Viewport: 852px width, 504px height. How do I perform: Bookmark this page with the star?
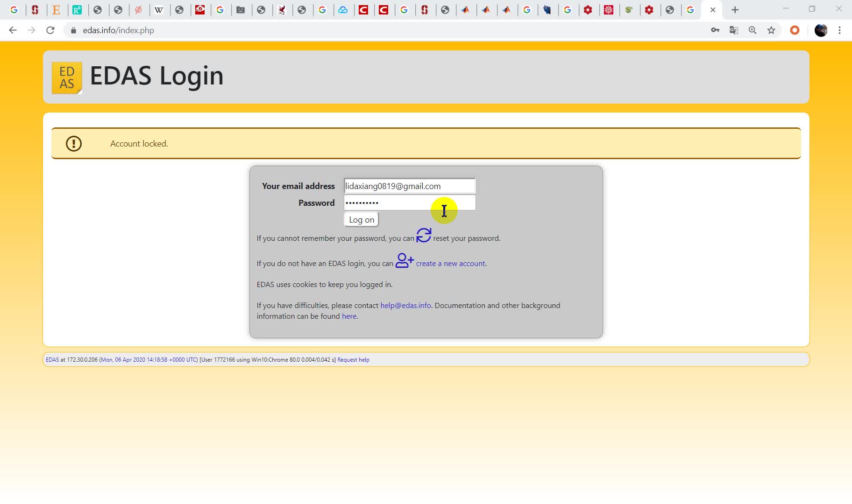point(771,30)
